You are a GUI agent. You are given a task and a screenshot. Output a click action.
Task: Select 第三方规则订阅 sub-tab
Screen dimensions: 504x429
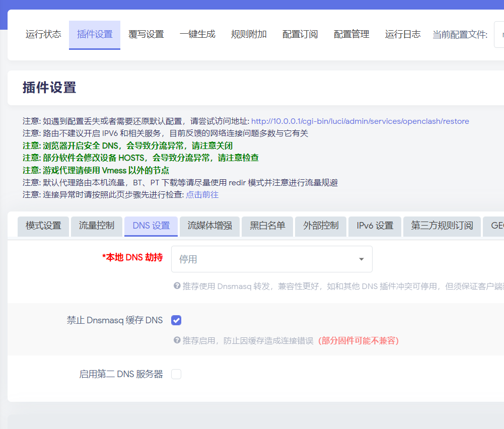(442, 226)
